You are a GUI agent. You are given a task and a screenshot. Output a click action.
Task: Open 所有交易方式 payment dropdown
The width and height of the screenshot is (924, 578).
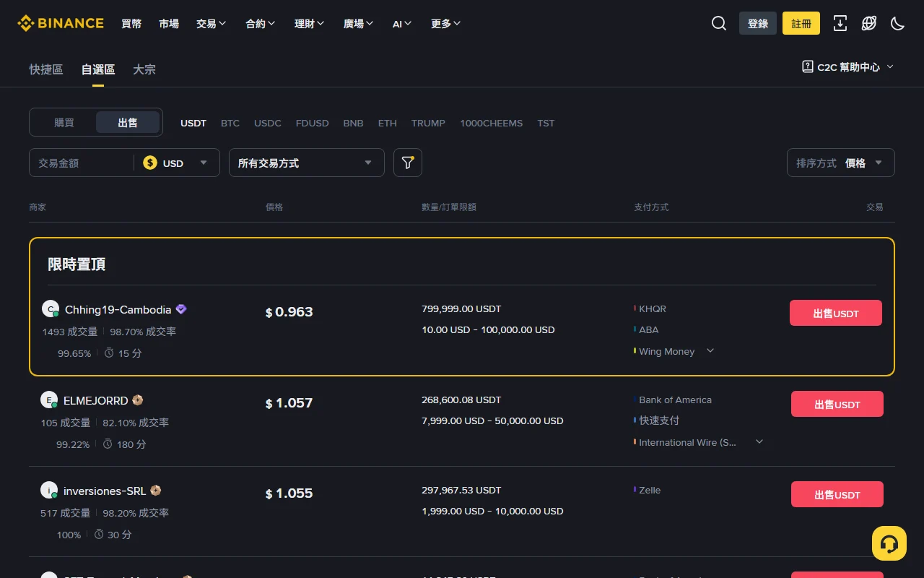(306, 163)
